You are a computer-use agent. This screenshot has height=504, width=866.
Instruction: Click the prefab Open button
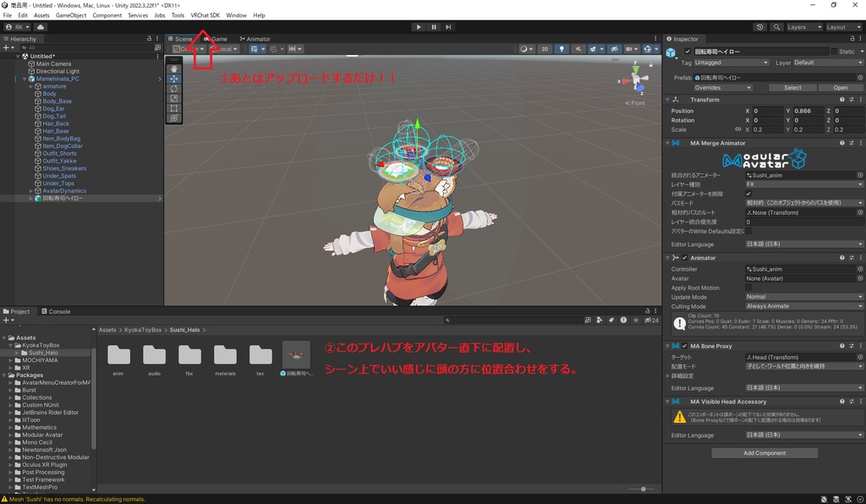(x=841, y=88)
